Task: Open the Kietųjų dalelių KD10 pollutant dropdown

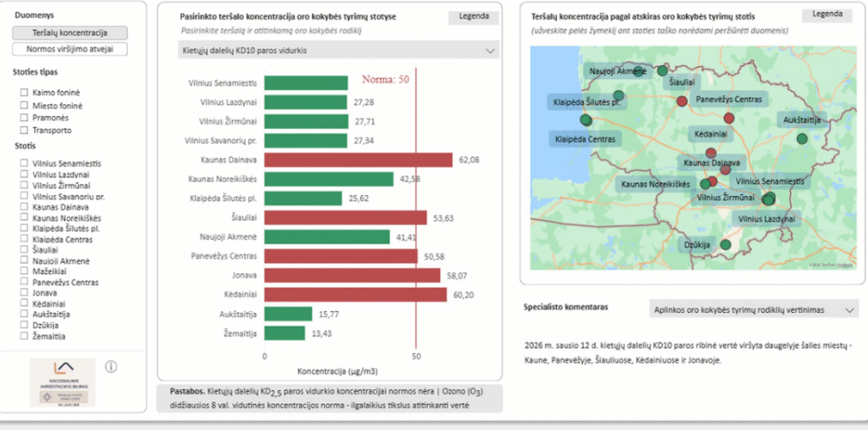Action: tap(339, 51)
